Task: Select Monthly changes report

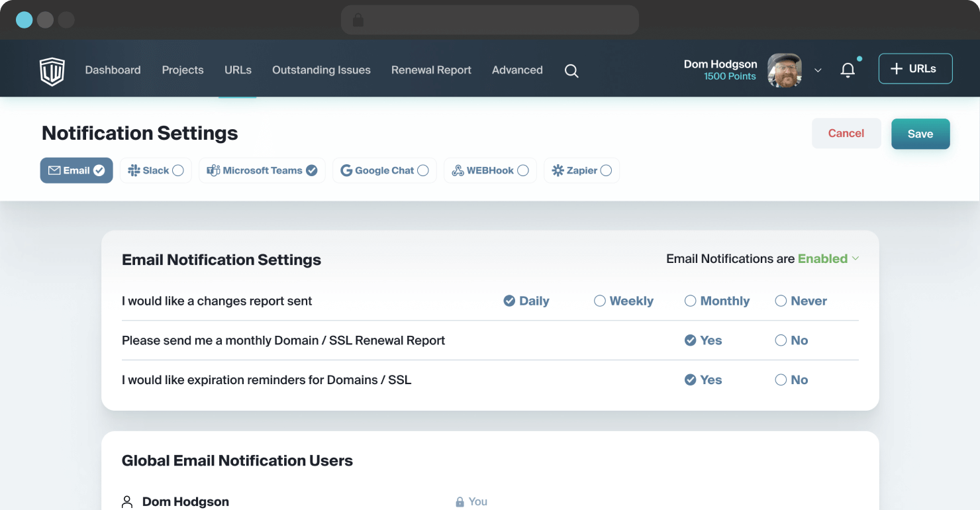Action: 717,301
